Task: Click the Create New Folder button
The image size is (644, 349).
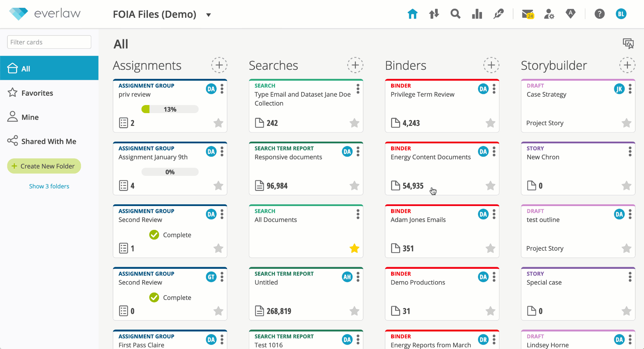Action: (x=44, y=166)
